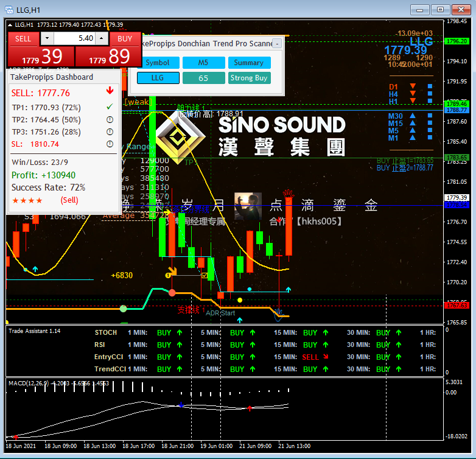Click the portrait photo thumbnail on chart
Image resolution: width=476 pixels, height=459 pixels.
tap(248, 206)
